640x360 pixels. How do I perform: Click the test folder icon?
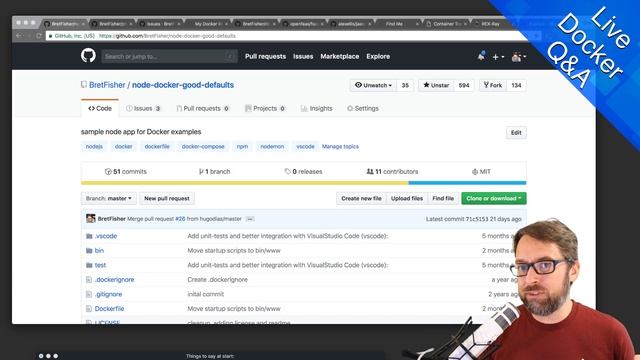[89, 265]
